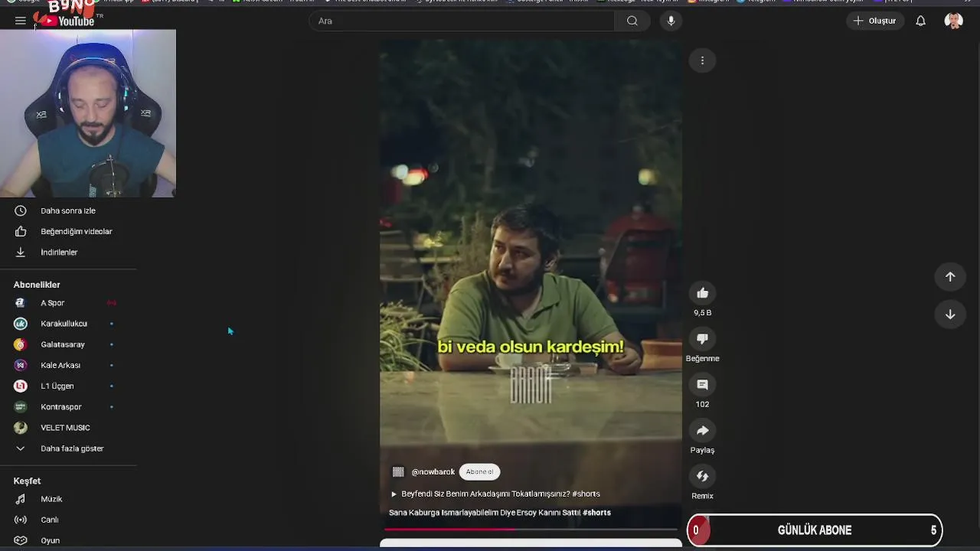Go to next Short with down arrow
The height and width of the screenshot is (551, 980).
[x=950, y=315]
